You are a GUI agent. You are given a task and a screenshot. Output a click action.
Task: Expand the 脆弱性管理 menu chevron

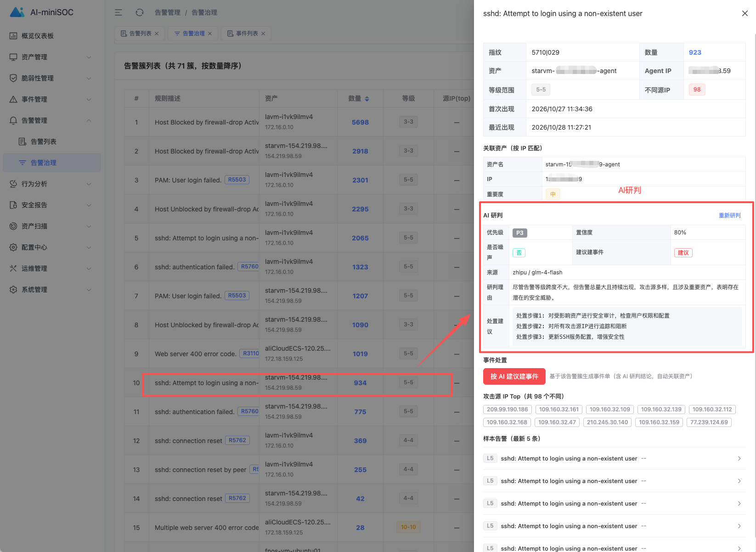(89, 78)
